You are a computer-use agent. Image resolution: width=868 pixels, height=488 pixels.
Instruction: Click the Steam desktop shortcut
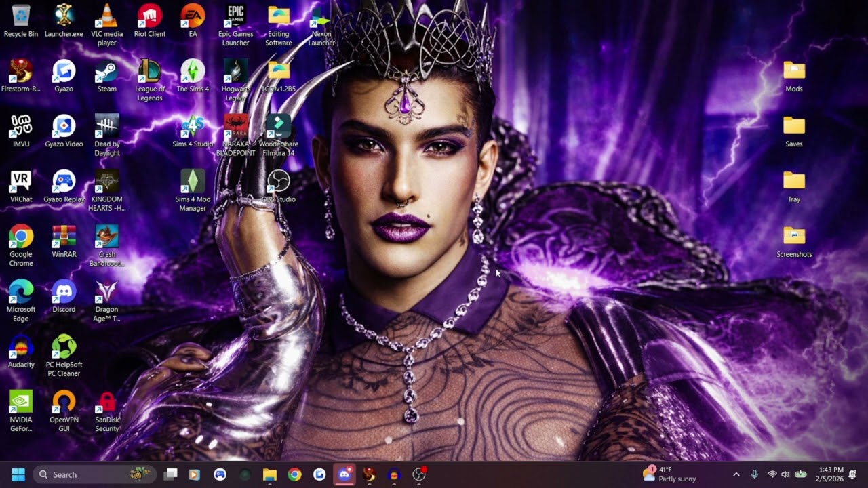(x=106, y=76)
